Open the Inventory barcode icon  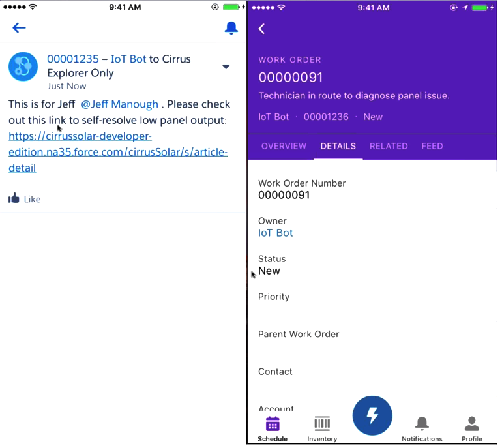322,423
